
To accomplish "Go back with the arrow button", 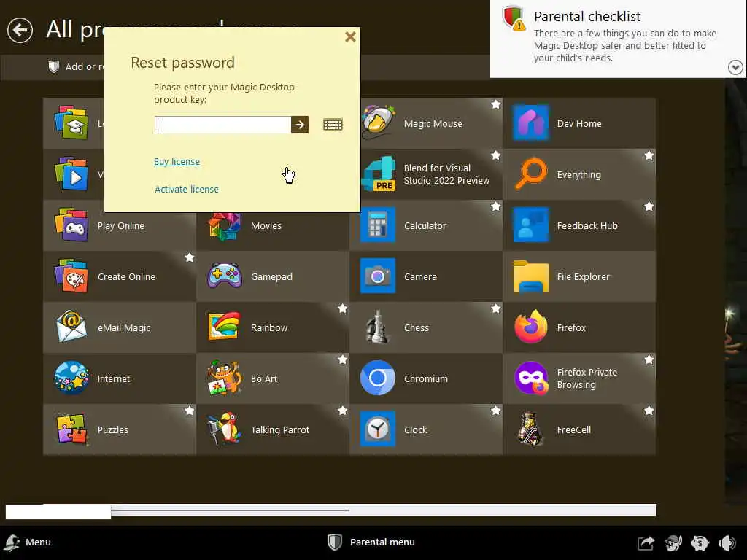I will pos(20,30).
